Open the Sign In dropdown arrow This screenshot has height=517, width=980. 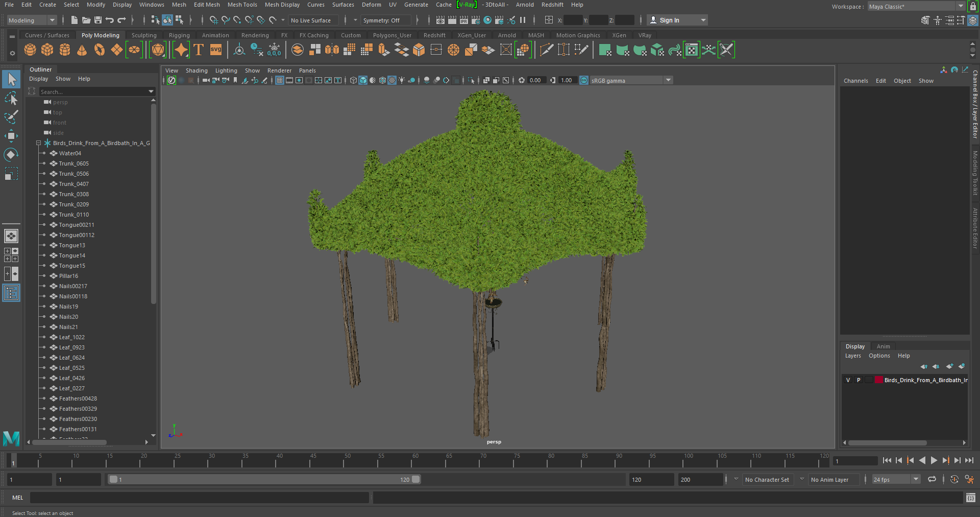(703, 20)
